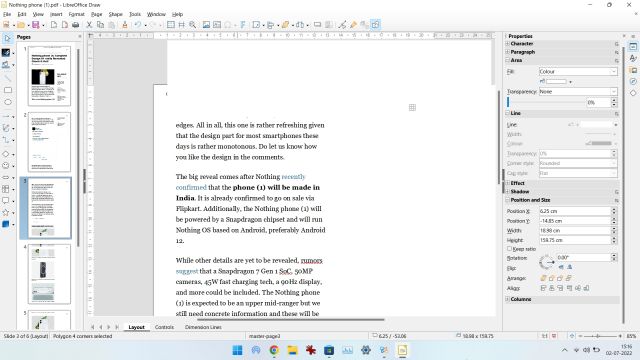Open the Fill type Colour dropdown
This screenshot has width=640, height=360.
578,71
